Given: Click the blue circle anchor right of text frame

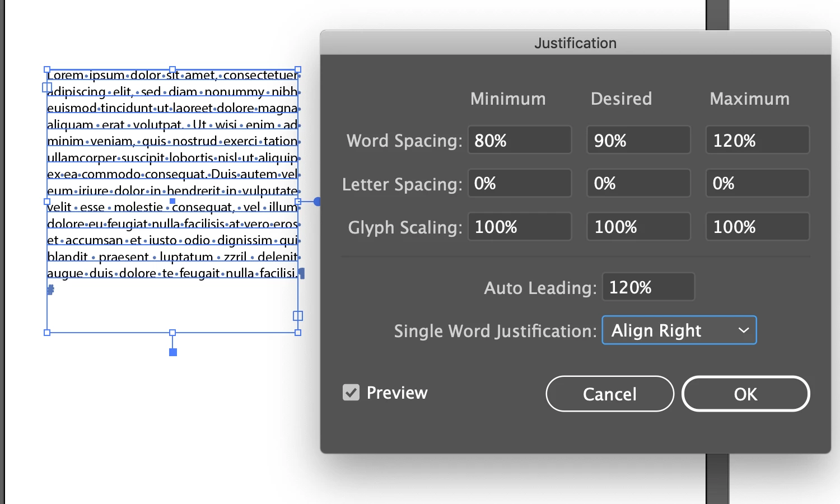Looking at the screenshot, I should [x=318, y=202].
